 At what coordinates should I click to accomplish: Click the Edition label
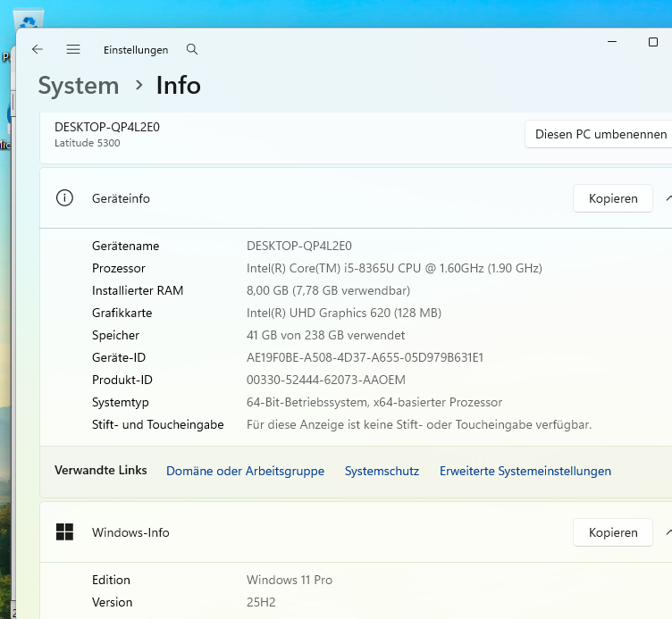pyautogui.click(x=111, y=580)
